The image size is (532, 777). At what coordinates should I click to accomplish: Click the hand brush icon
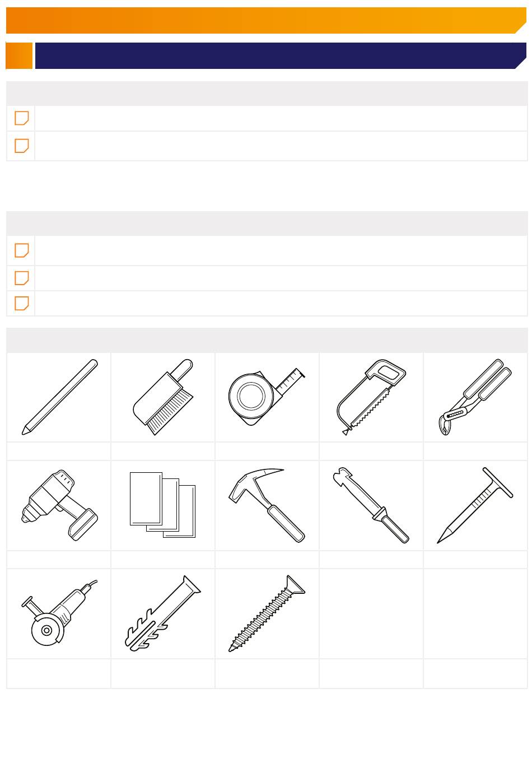[163, 397]
